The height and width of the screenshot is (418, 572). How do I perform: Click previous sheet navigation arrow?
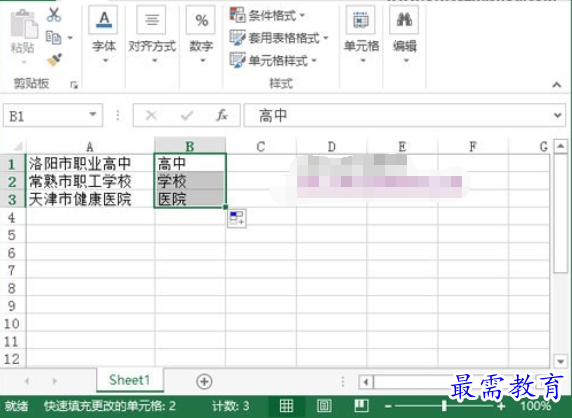(x=27, y=381)
